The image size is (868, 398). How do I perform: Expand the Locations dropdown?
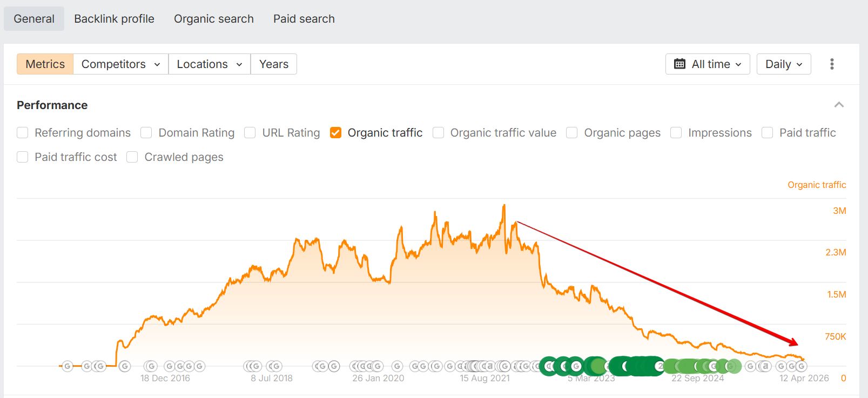(209, 64)
